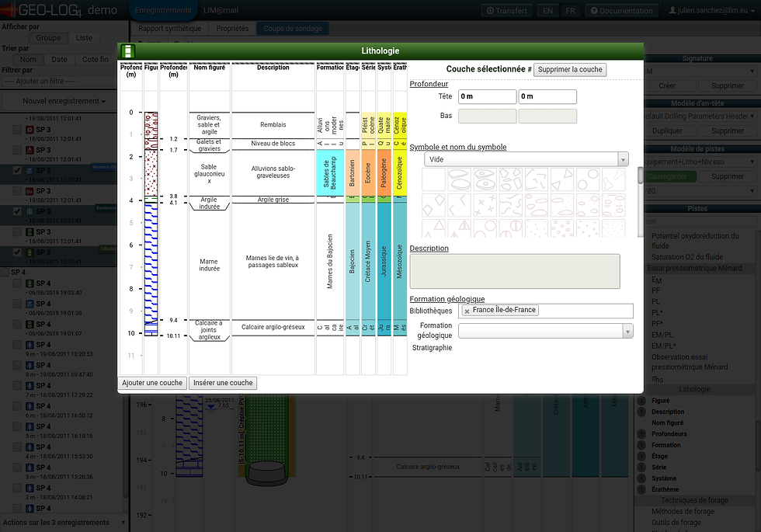Open the Signature dropdown in the right panel

(x=700, y=71)
